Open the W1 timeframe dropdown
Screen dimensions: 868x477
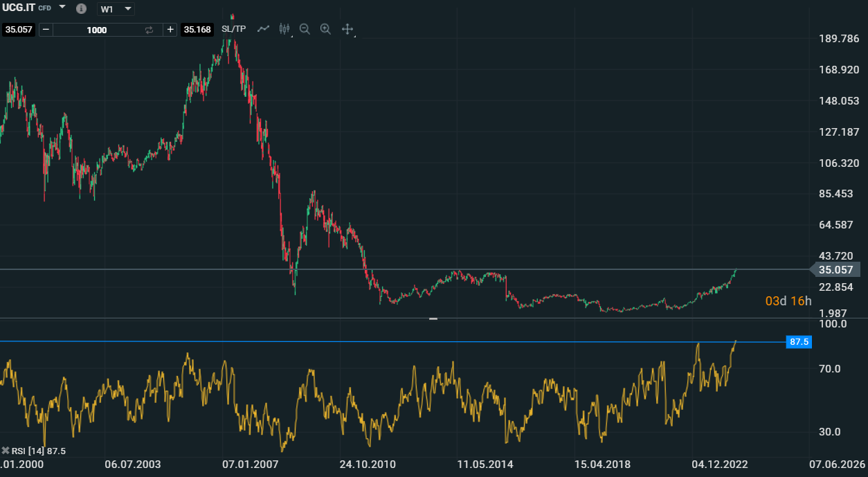pyautogui.click(x=116, y=9)
